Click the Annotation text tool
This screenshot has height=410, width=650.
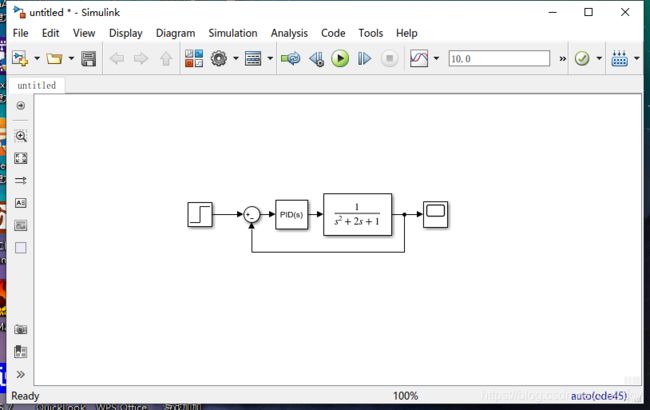pos(20,203)
